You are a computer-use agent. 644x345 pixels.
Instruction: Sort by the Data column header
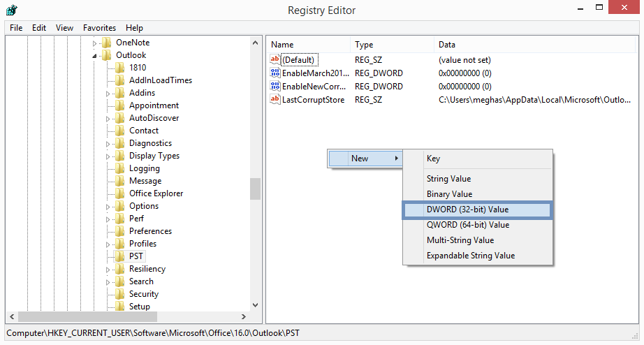pyautogui.click(x=535, y=45)
